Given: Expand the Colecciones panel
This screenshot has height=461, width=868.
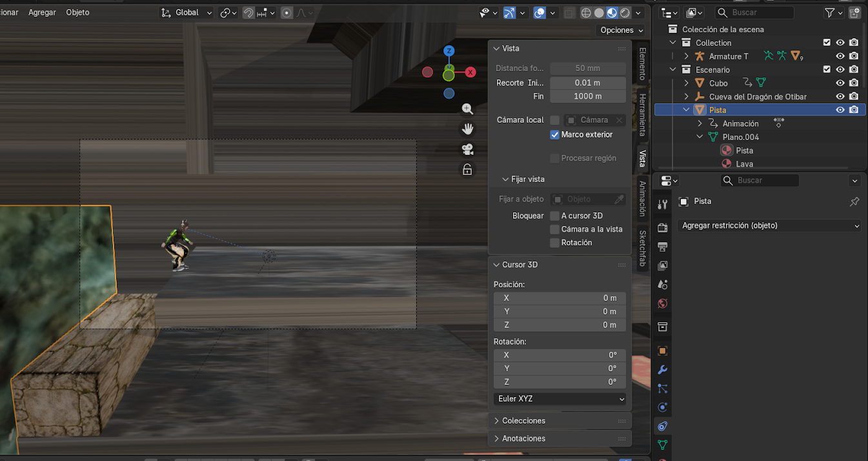Looking at the screenshot, I should [523, 421].
